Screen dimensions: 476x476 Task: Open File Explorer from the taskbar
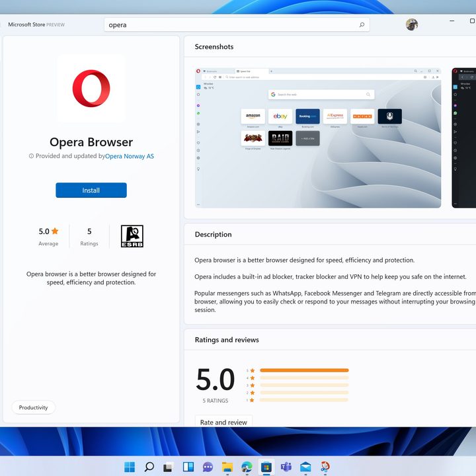(x=227, y=467)
